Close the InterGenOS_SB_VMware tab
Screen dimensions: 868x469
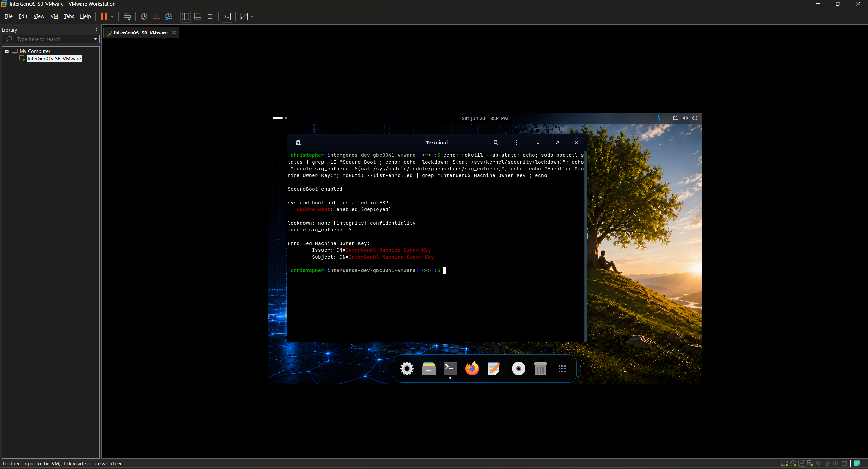174,32
